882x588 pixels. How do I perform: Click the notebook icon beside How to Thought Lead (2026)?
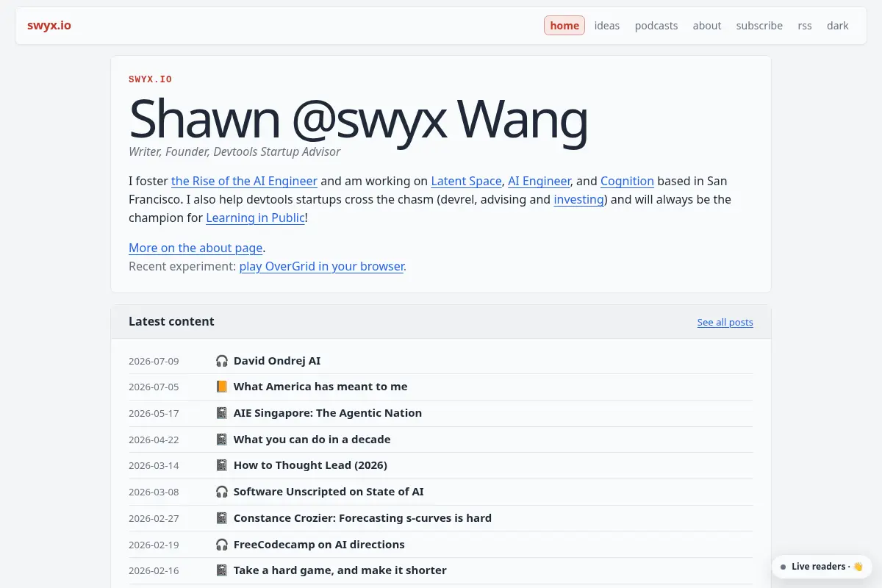[222, 465]
